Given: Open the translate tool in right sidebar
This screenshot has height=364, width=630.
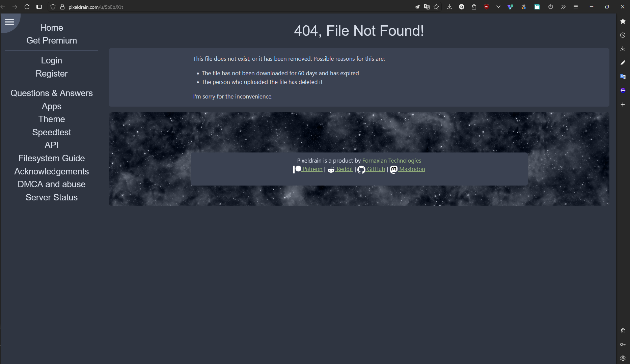Looking at the screenshot, I should [623, 77].
